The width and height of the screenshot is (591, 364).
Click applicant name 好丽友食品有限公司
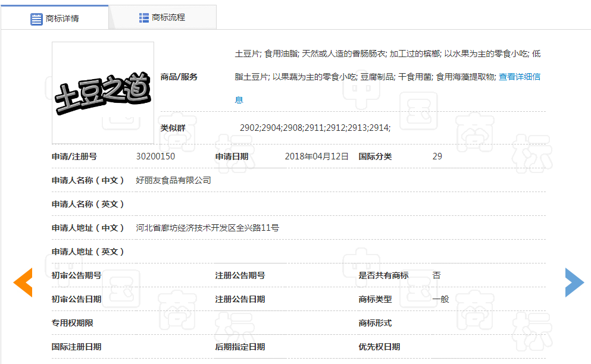173,180
